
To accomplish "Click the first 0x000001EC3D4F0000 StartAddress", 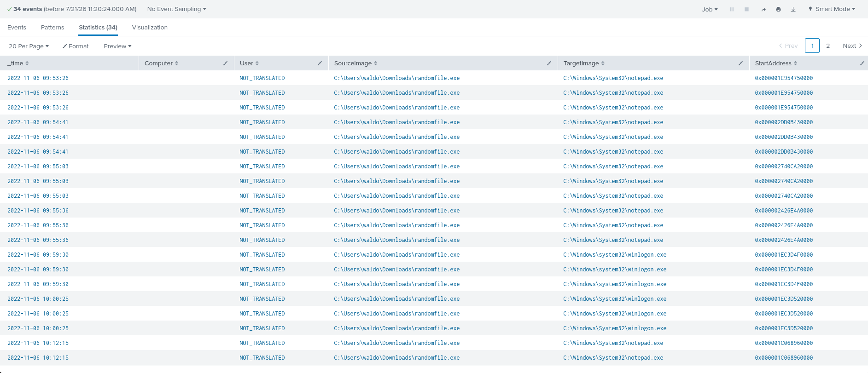I will pyautogui.click(x=784, y=255).
